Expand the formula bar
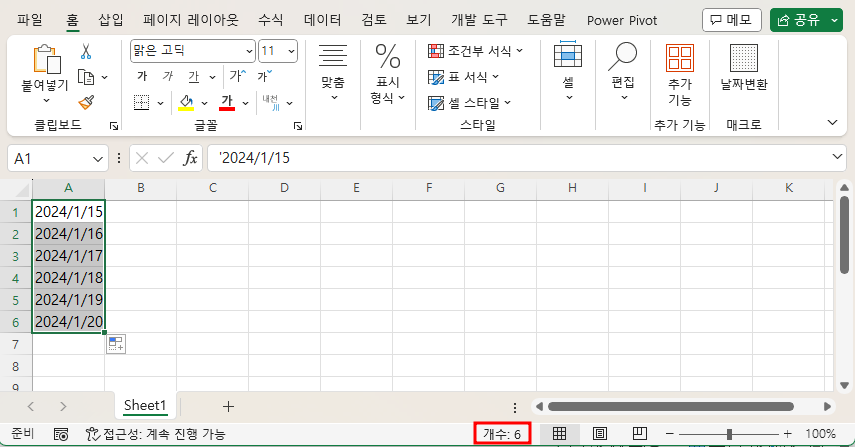 coord(838,157)
